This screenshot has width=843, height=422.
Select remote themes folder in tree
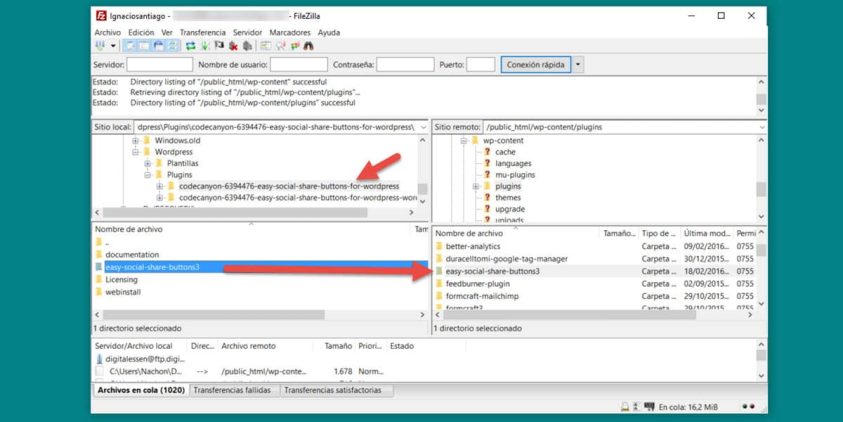(508, 198)
